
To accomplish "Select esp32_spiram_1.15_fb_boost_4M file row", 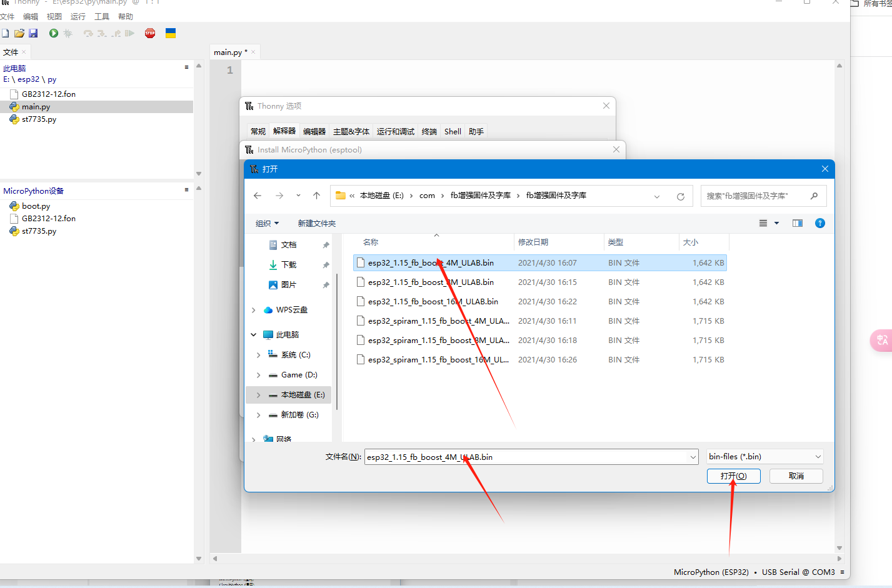I will (540, 321).
